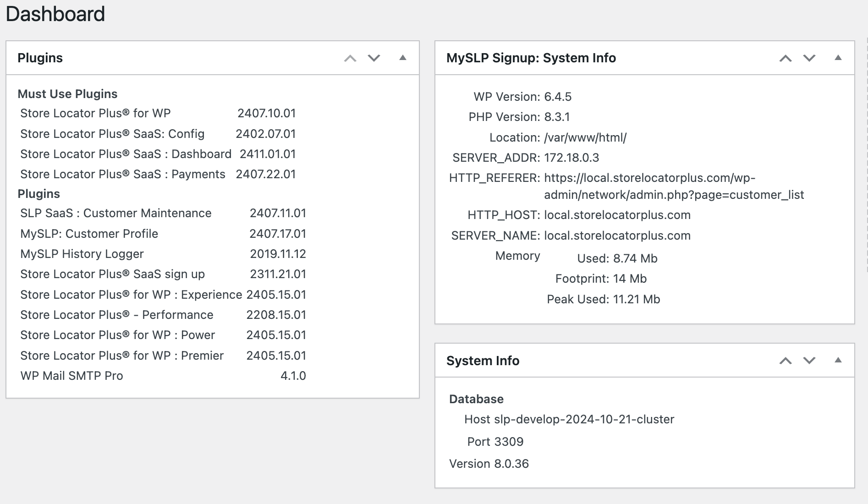Click the Dashboard page heading
Image resolution: width=868 pixels, height=504 pixels.
point(55,14)
